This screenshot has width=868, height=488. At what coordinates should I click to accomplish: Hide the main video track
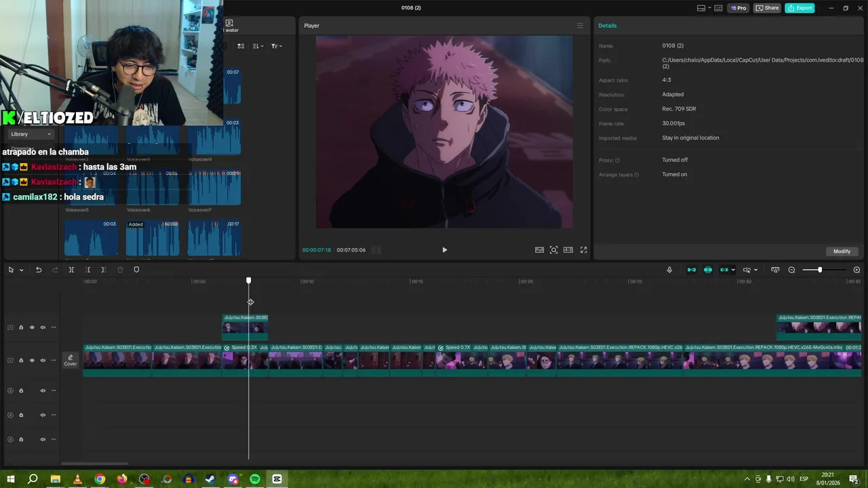32,360
